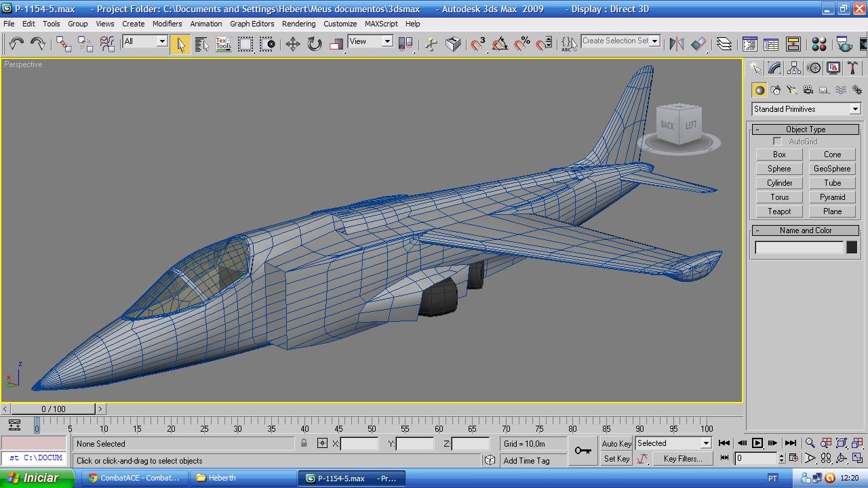The image size is (868, 488).
Task: Choose the Select Object arrow tool
Action: (x=180, y=44)
